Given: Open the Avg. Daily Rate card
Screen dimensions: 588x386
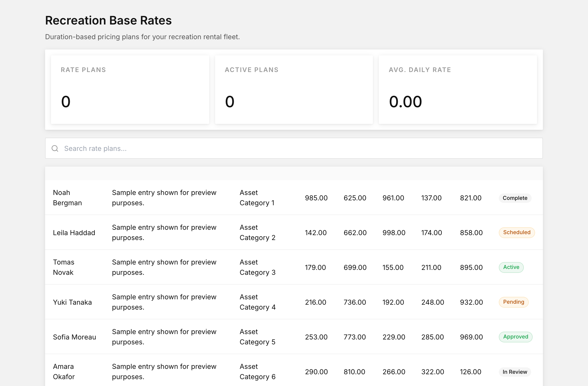Looking at the screenshot, I should pos(458,90).
